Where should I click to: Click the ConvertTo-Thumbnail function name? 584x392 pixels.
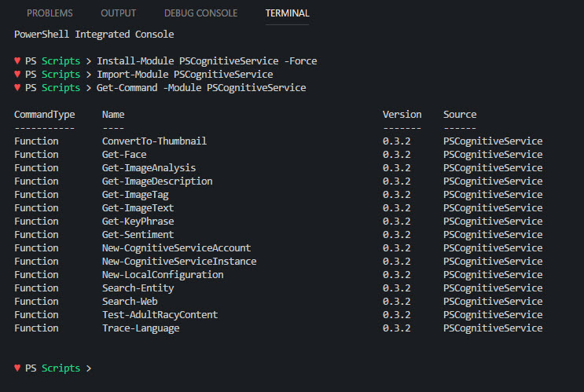(x=154, y=141)
